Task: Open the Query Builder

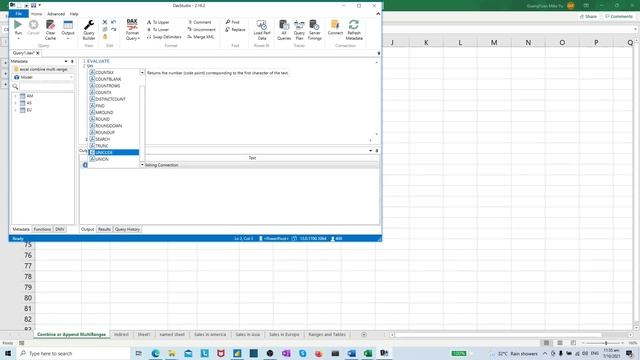Action: (89, 29)
